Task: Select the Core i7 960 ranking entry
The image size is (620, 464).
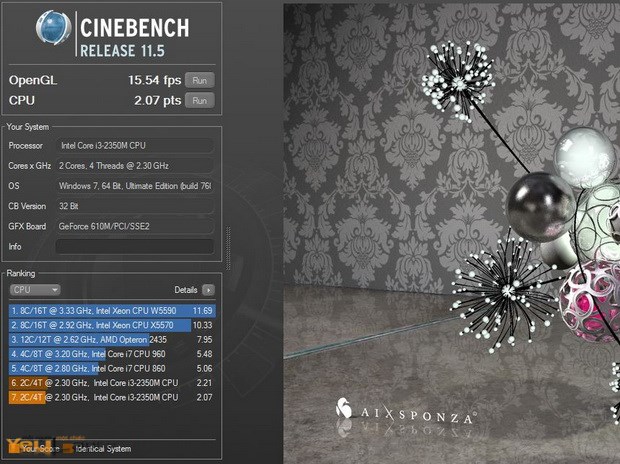Action: tap(111, 354)
